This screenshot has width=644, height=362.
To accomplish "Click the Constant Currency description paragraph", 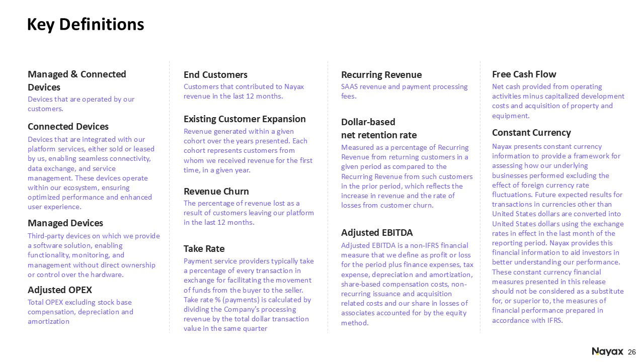I will [x=557, y=233].
